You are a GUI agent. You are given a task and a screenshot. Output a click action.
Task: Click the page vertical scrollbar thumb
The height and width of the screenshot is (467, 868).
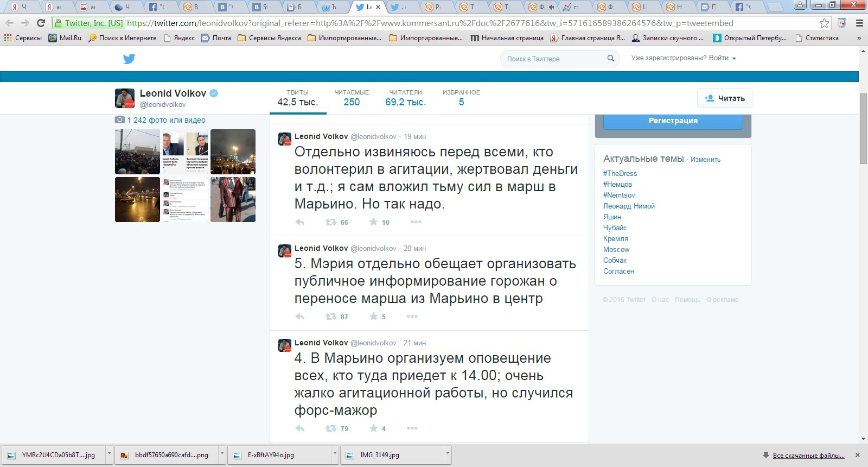tap(863, 129)
